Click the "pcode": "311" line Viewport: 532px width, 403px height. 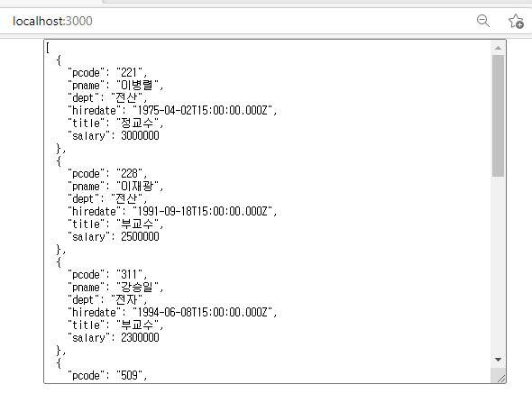(x=107, y=274)
